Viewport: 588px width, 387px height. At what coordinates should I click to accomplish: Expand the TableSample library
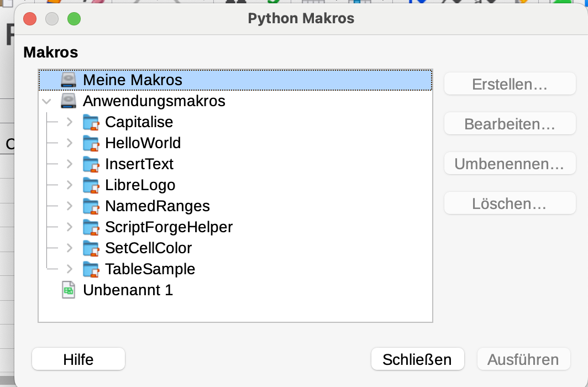coord(70,269)
